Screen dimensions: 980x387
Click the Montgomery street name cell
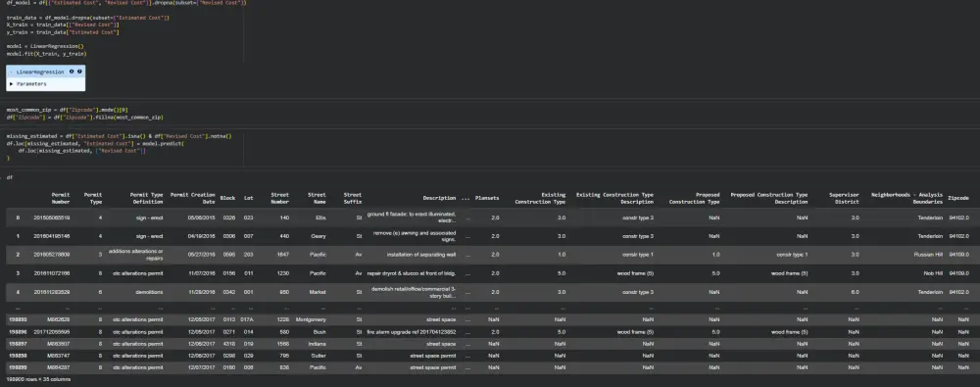point(311,319)
